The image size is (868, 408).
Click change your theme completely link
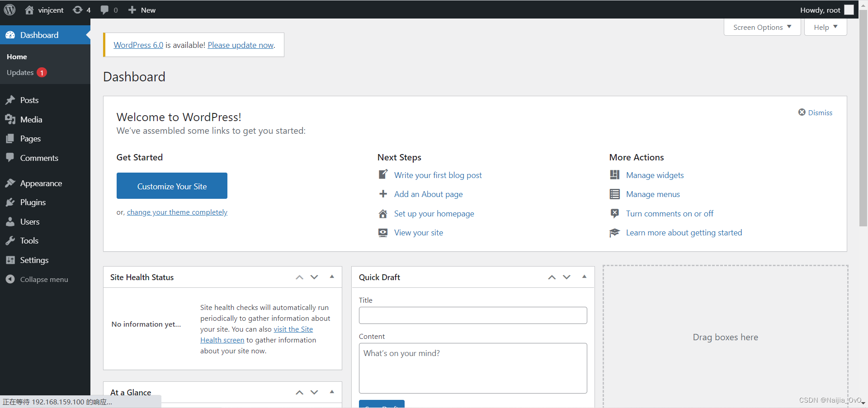pyautogui.click(x=177, y=212)
